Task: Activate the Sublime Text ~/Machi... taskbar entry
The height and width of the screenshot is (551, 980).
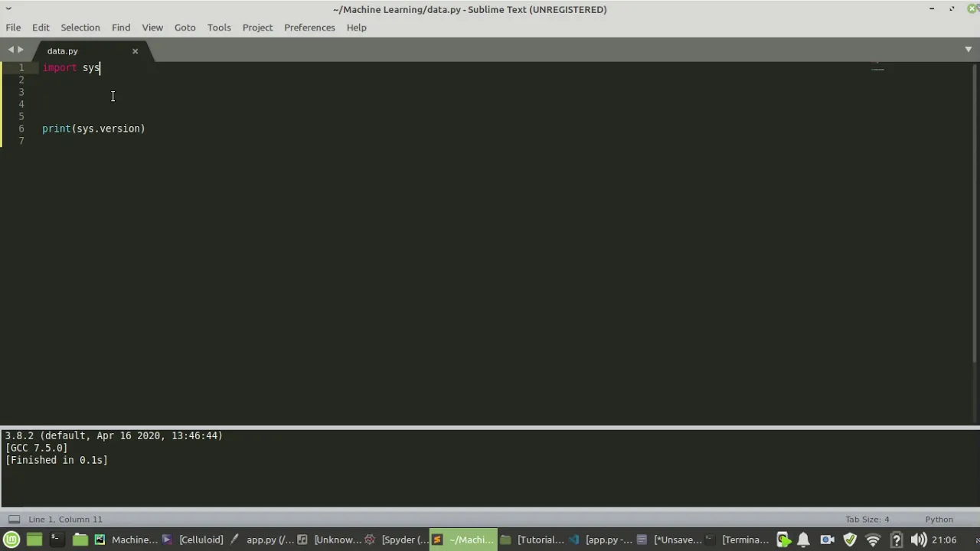Action: [463, 540]
